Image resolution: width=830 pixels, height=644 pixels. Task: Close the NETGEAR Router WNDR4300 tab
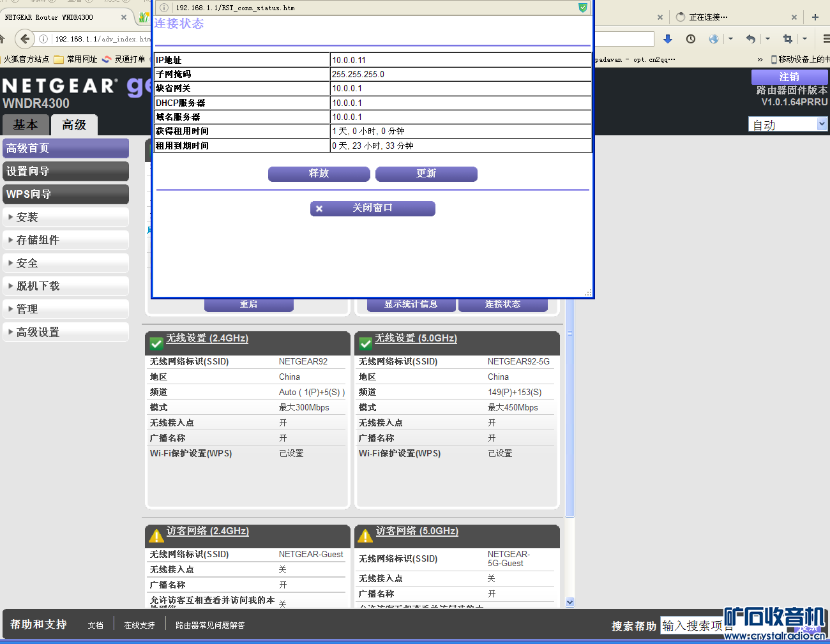click(124, 17)
